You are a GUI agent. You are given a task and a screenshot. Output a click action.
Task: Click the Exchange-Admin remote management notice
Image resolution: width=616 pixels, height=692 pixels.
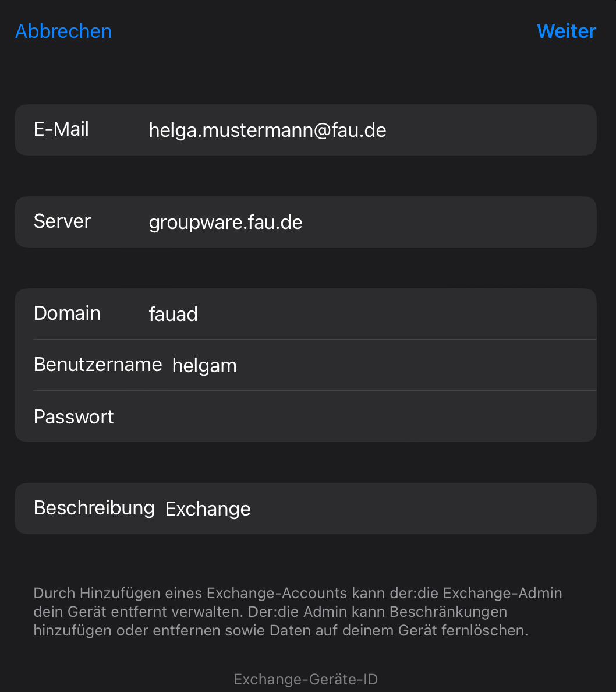(x=298, y=612)
